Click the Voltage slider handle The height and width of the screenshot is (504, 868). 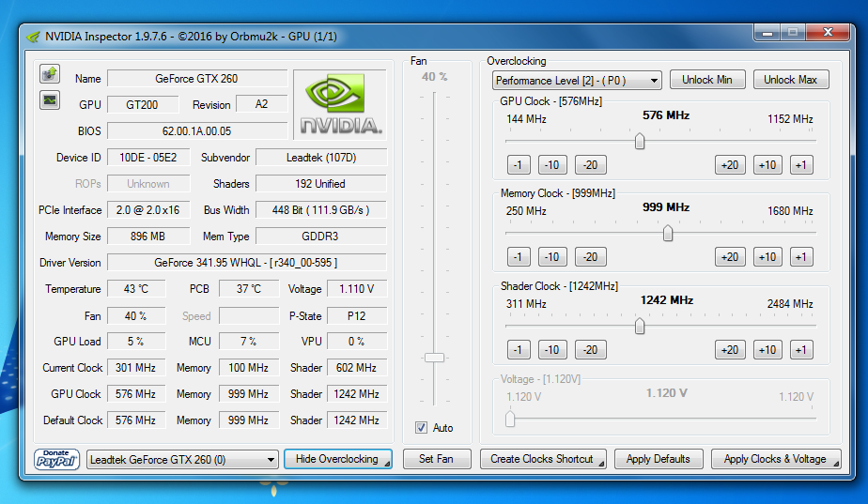tap(510, 419)
